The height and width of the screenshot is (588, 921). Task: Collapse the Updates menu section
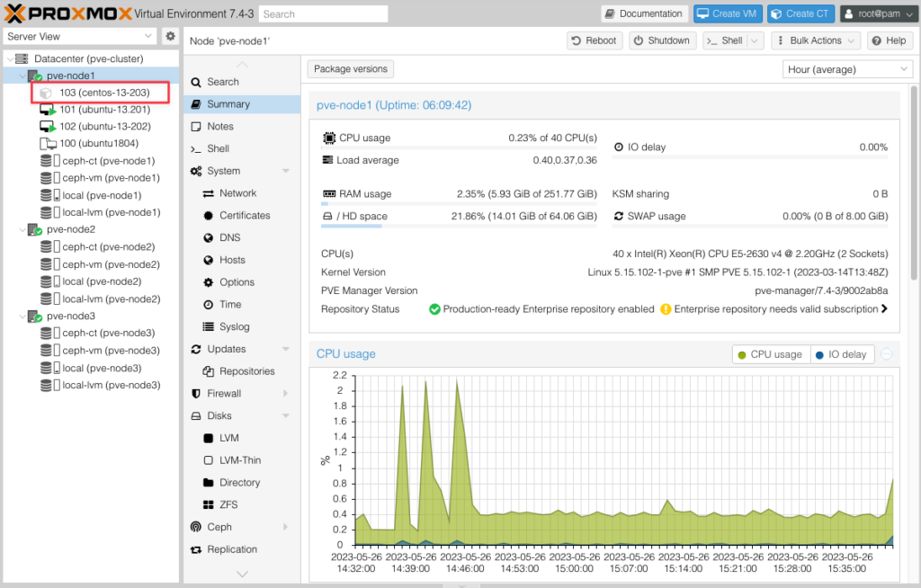pos(286,349)
